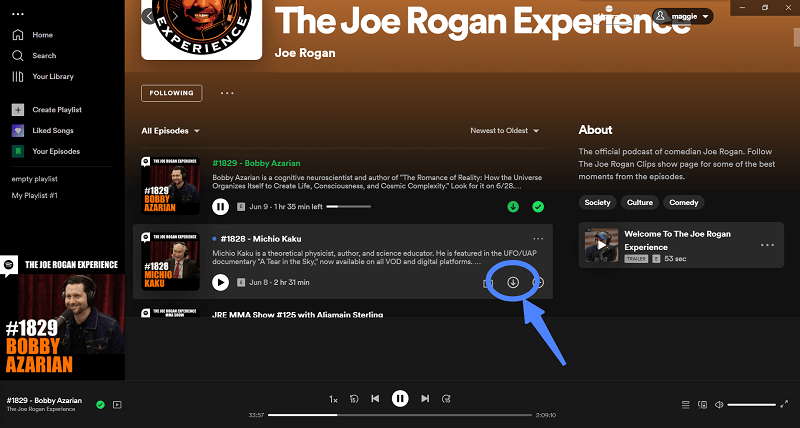The image size is (800, 428).
Task: Mute the volume speaker icon
Action: (718, 405)
